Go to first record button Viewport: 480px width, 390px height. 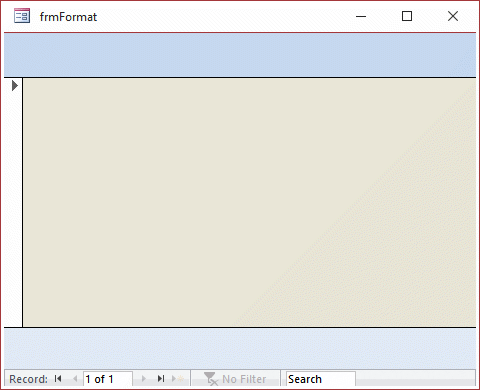pos(58,379)
